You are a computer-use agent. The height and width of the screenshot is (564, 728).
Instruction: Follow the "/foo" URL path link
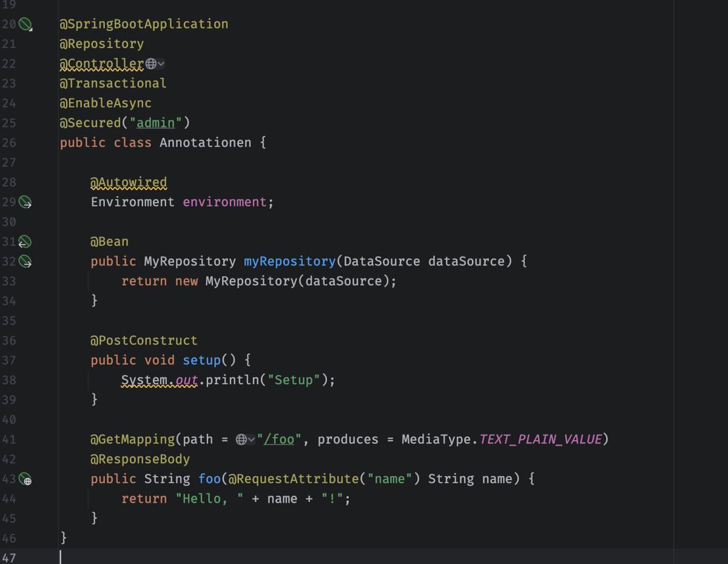(x=279, y=440)
